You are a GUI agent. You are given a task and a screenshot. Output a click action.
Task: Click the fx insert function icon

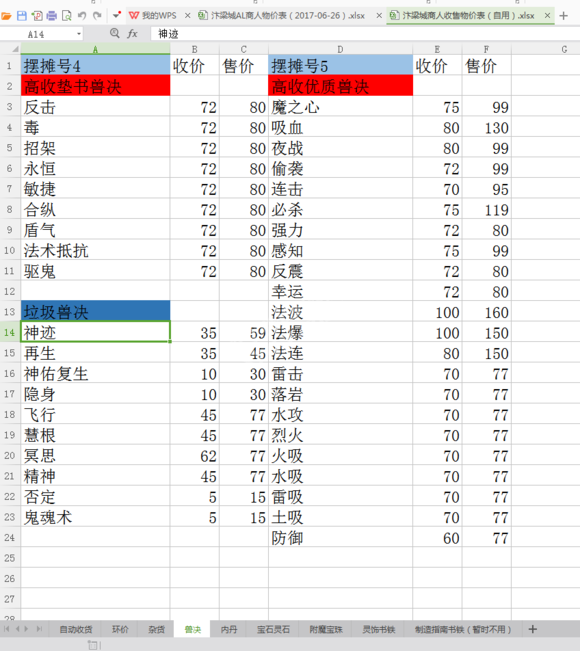[132, 33]
